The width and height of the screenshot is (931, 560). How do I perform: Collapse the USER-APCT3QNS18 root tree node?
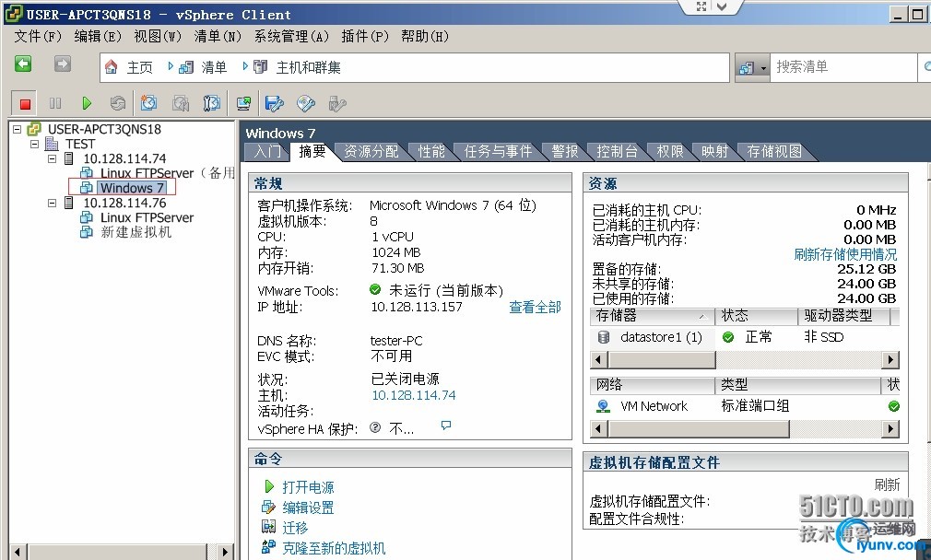point(18,129)
